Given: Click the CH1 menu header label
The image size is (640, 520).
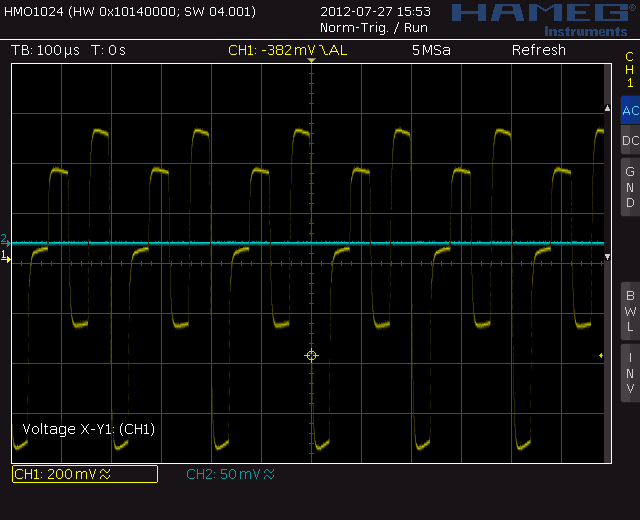Looking at the screenshot, I should 630,69.
